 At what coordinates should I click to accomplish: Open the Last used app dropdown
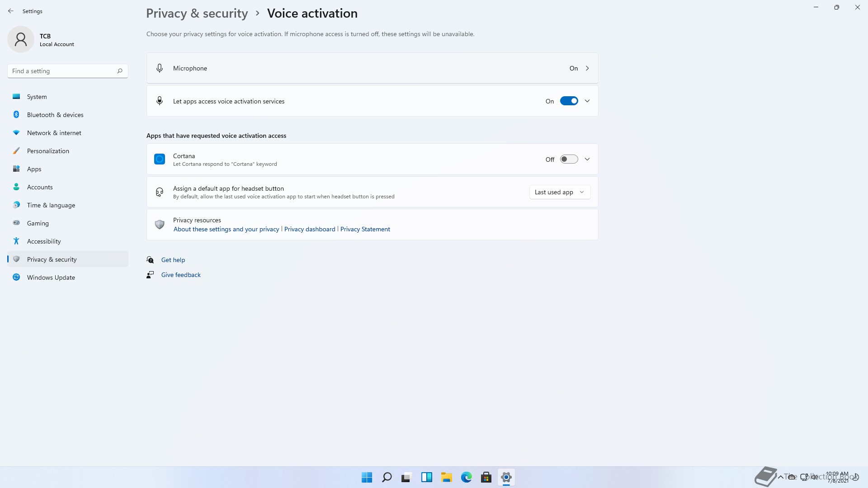pos(560,192)
